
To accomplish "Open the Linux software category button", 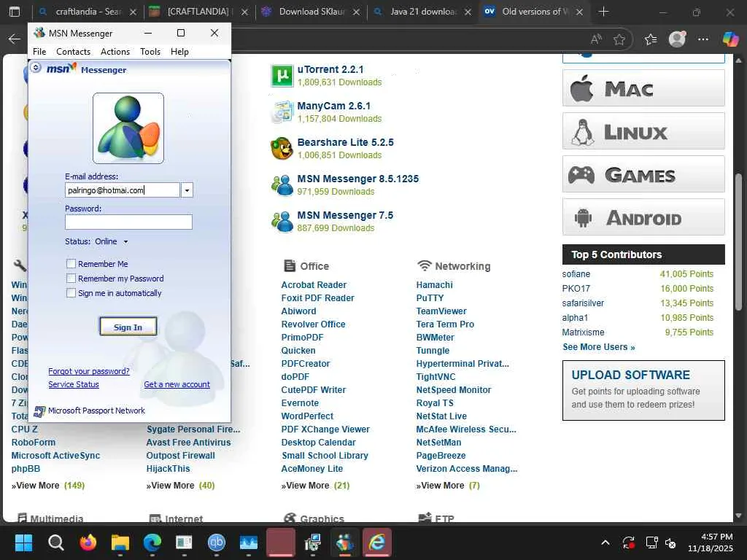I will coord(643,131).
